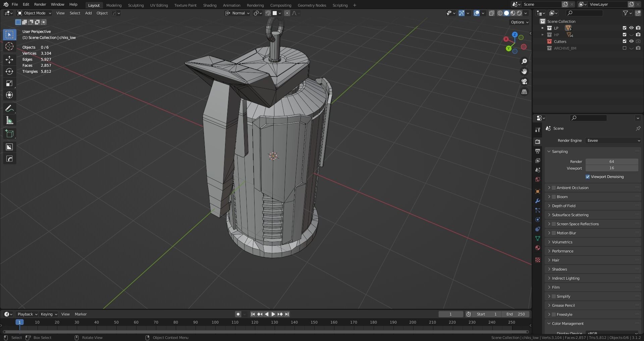Image resolution: width=644 pixels, height=341 pixels.
Task: Enable Bloom checkbox
Action: 554,197
